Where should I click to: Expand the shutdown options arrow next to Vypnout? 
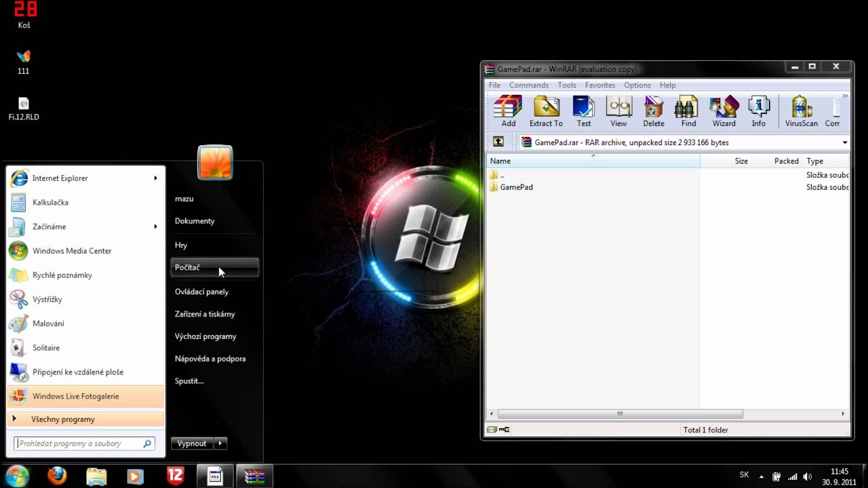pos(220,443)
